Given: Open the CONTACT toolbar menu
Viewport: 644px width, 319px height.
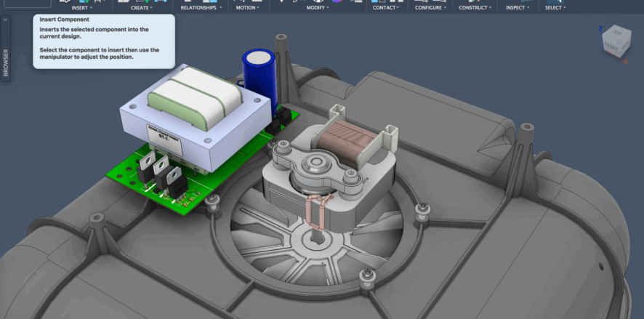Looking at the screenshot, I should (x=385, y=7).
